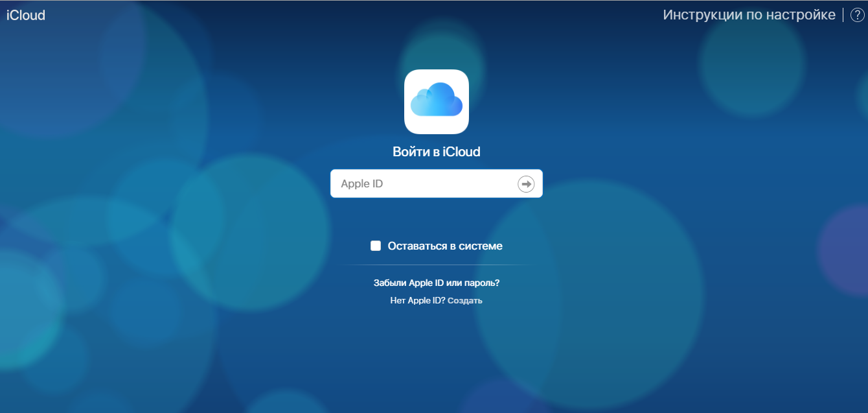
Task: Click the "Оставаться в системе" label text
Action: 445,246
